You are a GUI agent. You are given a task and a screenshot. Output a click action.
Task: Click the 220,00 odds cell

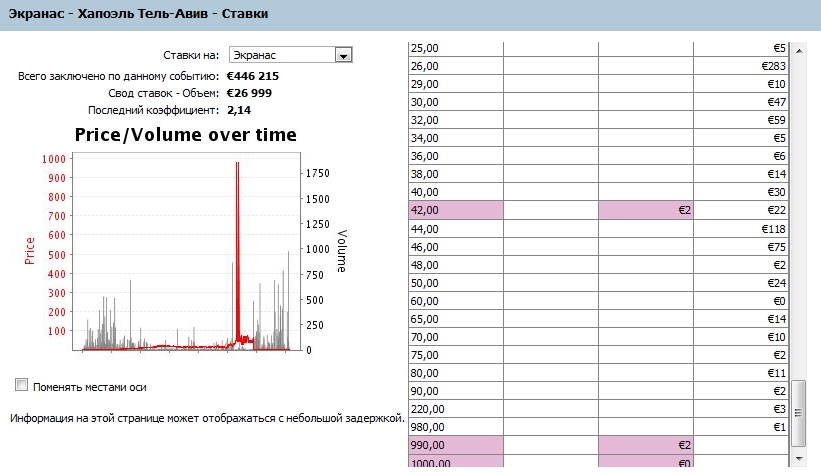(456, 409)
